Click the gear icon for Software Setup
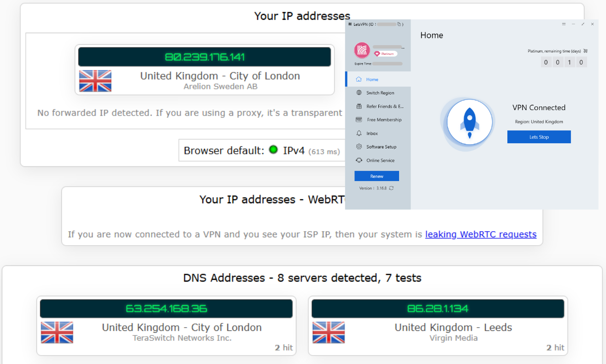The image size is (606, 364). pyautogui.click(x=359, y=147)
